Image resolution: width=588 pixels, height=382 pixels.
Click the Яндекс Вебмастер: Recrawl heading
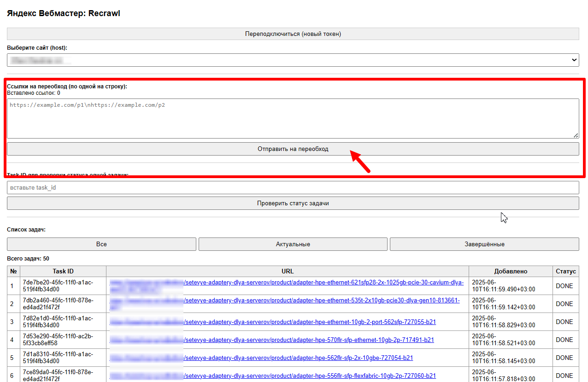64,13
